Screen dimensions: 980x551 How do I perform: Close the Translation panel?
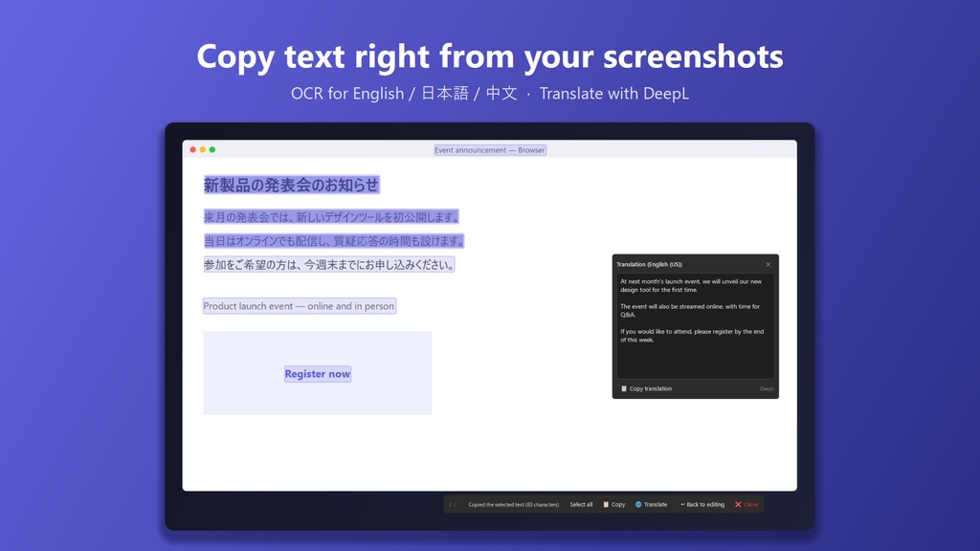[768, 264]
